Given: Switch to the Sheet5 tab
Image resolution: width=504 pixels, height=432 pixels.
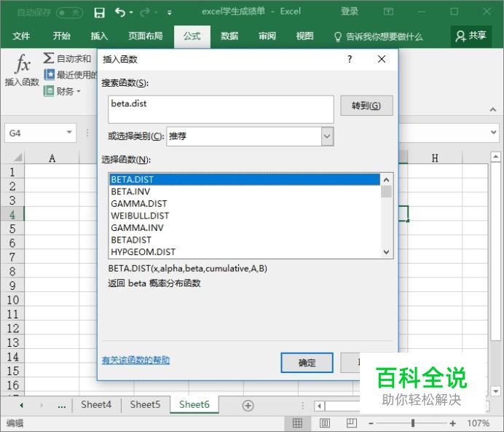Looking at the screenshot, I should [x=145, y=404].
